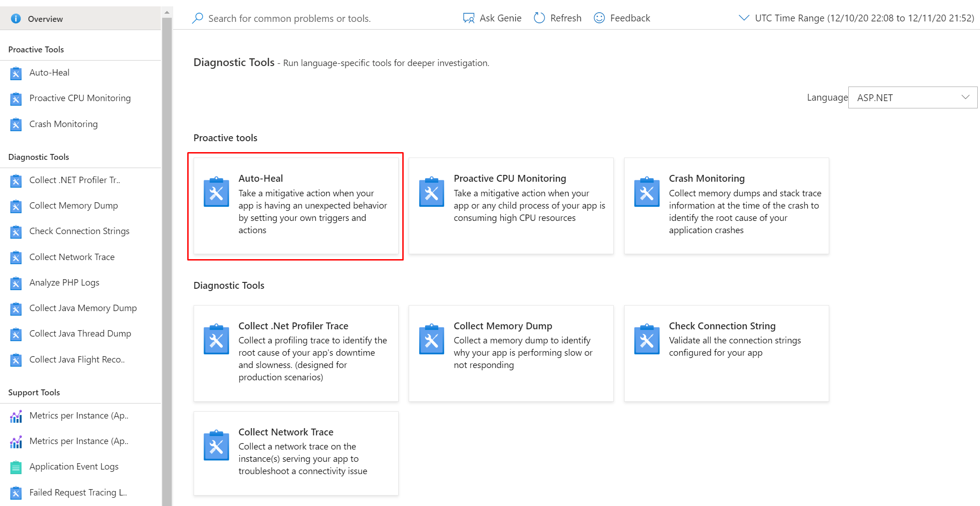Image resolution: width=980 pixels, height=506 pixels.
Task: Select Proactive CPU Monitoring in sidebar
Action: 80,98
